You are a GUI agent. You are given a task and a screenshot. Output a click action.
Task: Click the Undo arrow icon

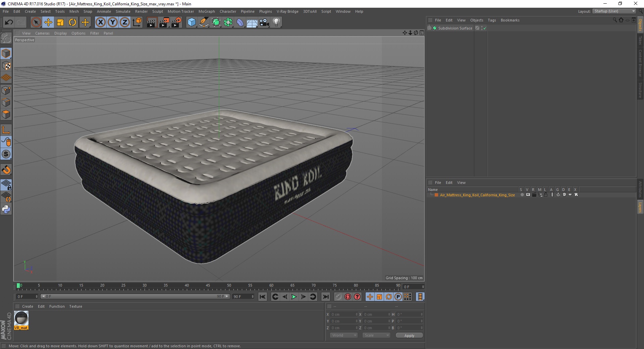[x=9, y=22]
